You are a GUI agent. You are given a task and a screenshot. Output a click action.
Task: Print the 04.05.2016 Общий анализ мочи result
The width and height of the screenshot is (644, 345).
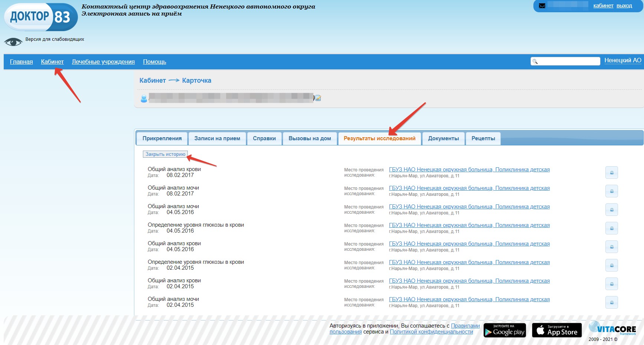611,210
